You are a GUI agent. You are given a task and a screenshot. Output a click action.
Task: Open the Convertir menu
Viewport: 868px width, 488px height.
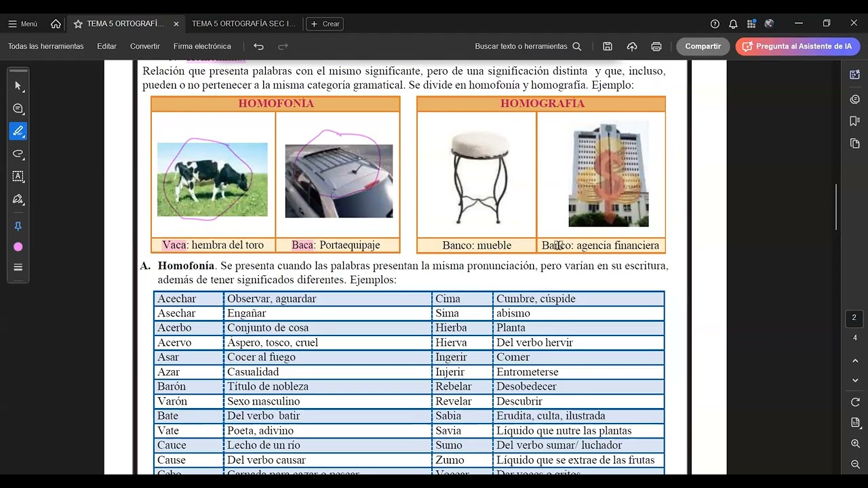coord(145,46)
